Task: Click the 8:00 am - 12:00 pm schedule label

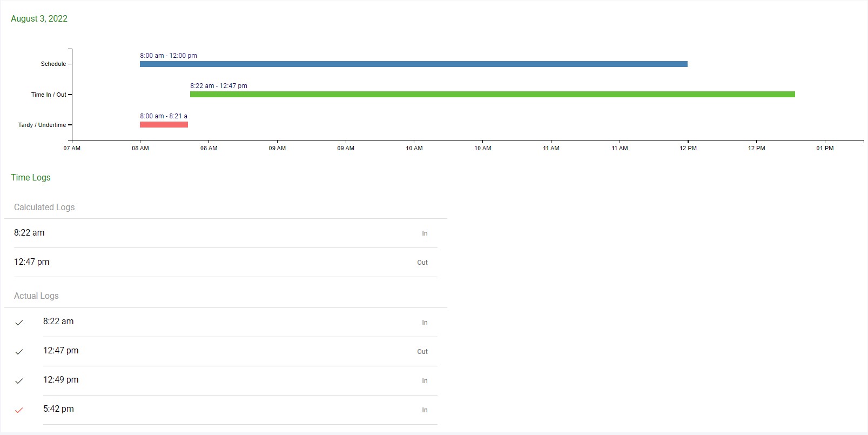Action: (x=169, y=56)
